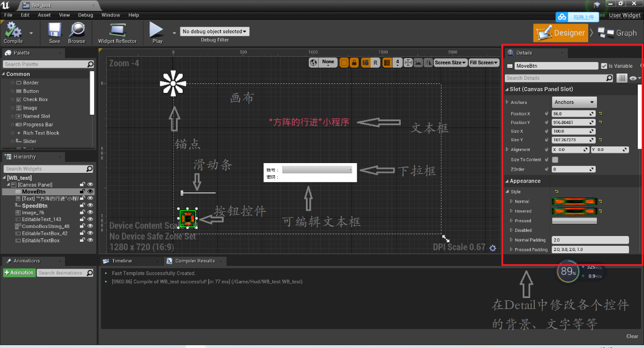The image size is (644, 348).
Task: Click the grid snapping icon in the viewport toolbar
Action: tap(388, 63)
